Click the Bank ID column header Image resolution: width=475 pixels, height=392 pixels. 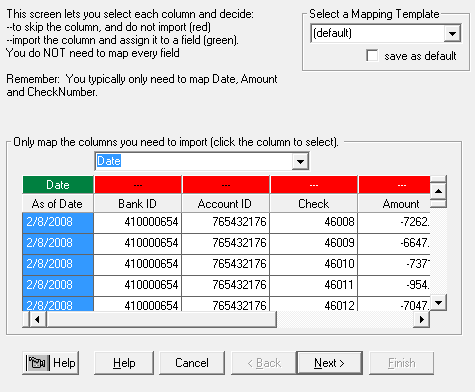pyautogui.click(x=138, y=203)
